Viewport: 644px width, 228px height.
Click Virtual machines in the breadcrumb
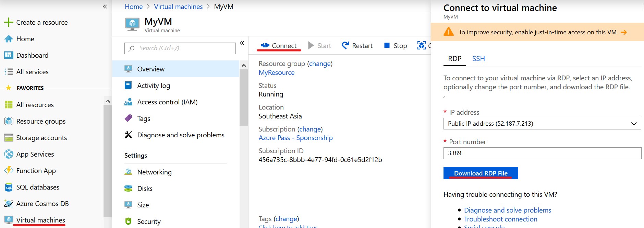tap(178, 7)
